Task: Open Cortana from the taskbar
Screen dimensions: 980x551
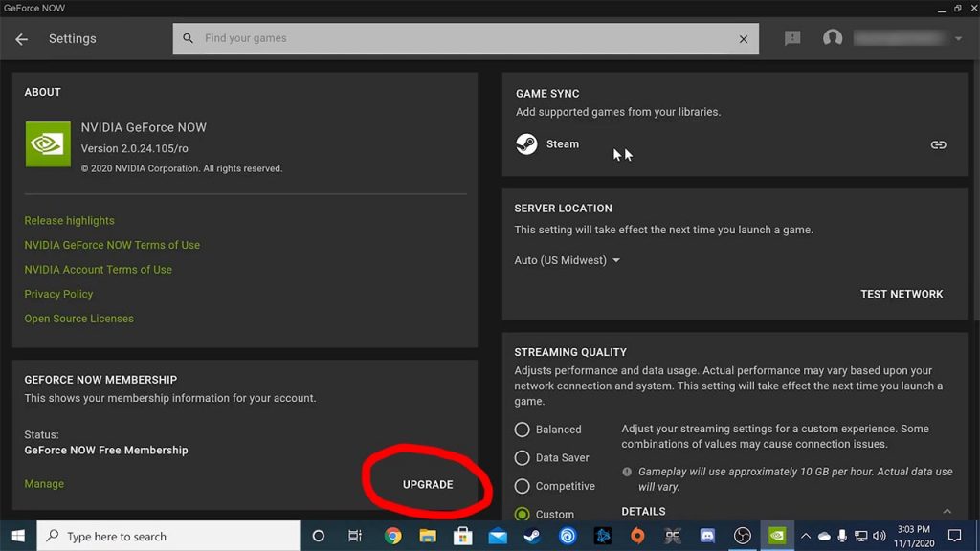Action: tap(318, 536)
